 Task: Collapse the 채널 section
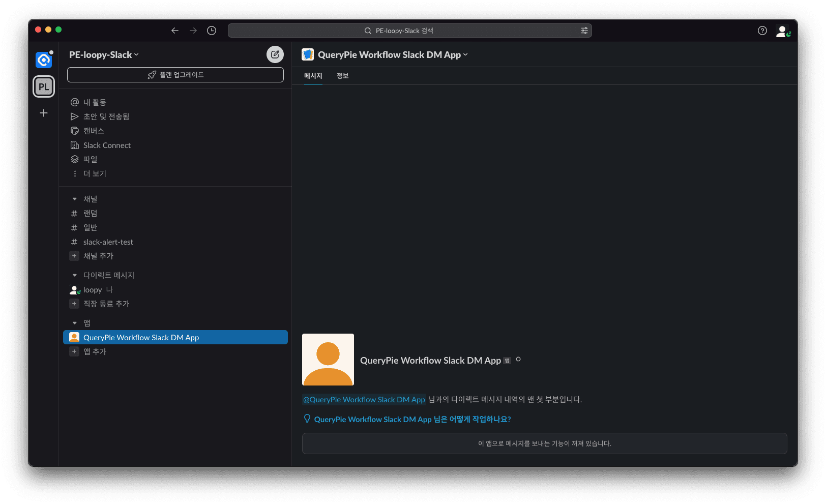point(75,199)
